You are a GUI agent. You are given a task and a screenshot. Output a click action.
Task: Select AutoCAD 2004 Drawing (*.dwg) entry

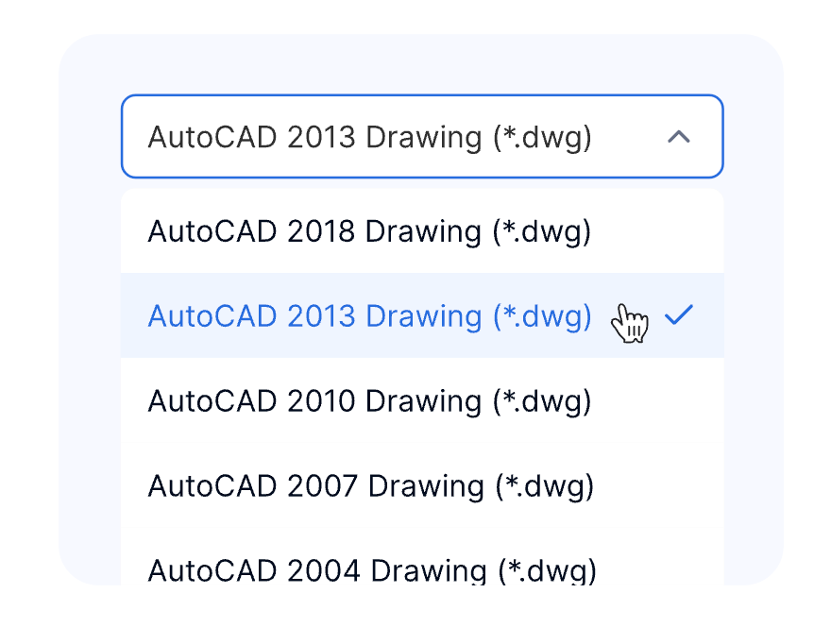pyautogui.click(x=422, y=556)
